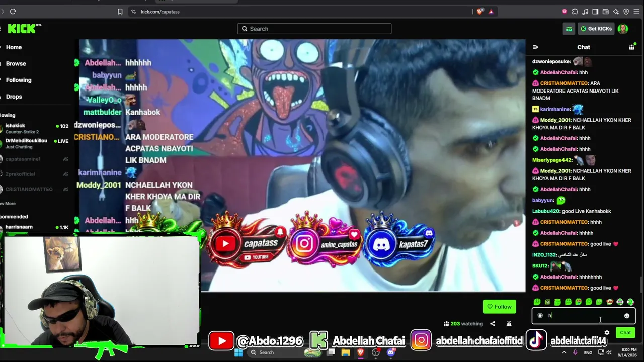644x362 pixels.
Task: Open Following in the sidebar
Action: point(19,80)
